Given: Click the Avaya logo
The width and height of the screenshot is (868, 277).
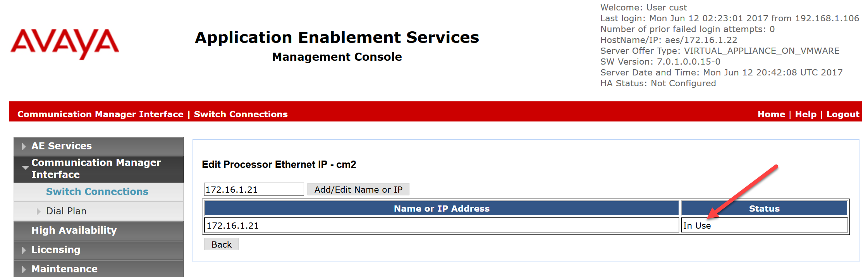Looking at the screenshot, I should coord(65,44).
